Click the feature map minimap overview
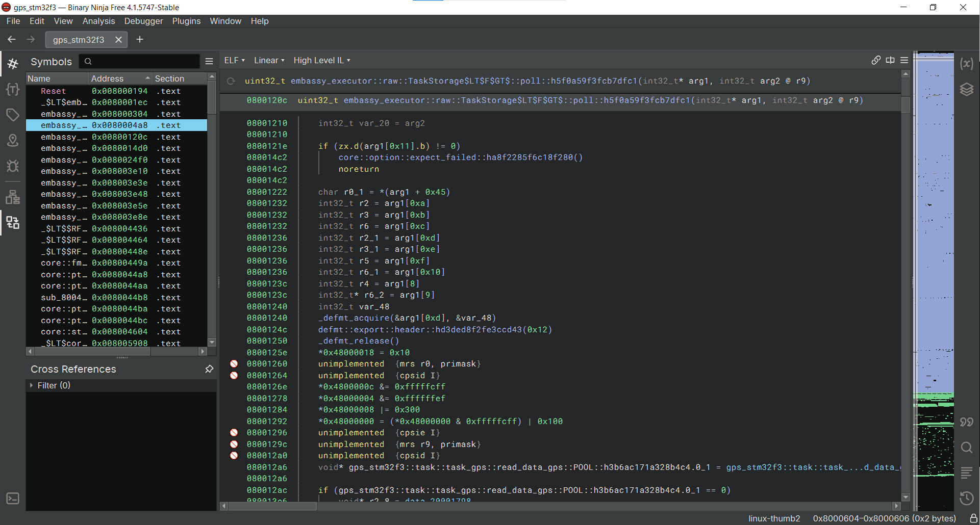The image size is (980, 525). point(934,280)
